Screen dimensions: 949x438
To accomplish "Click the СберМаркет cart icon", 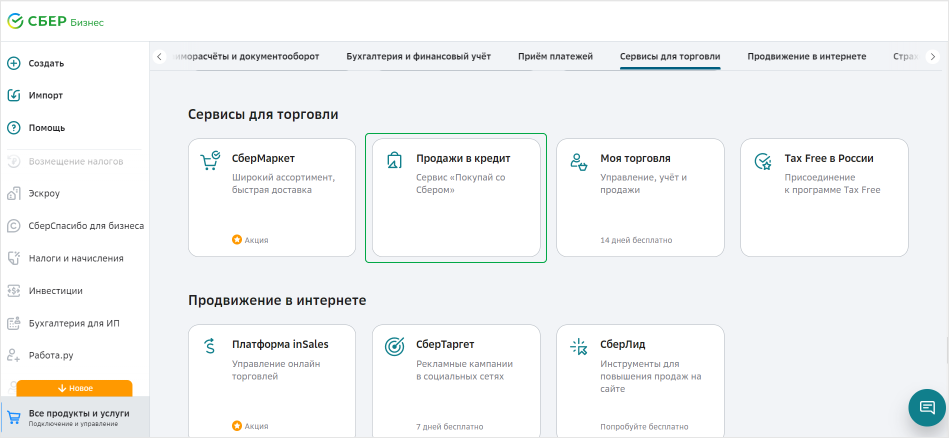I will [x=210, y=161].
